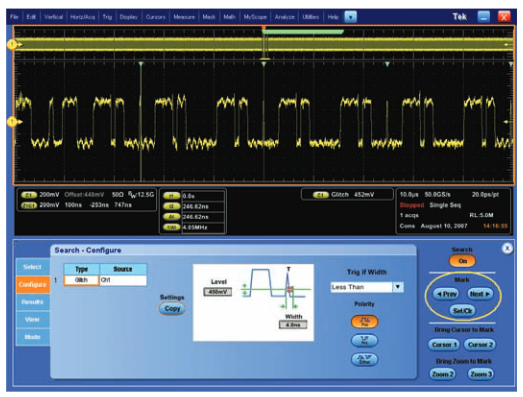Click the green zoom region bar
This screenshot has width=523, height=397.
pos(303,32)
